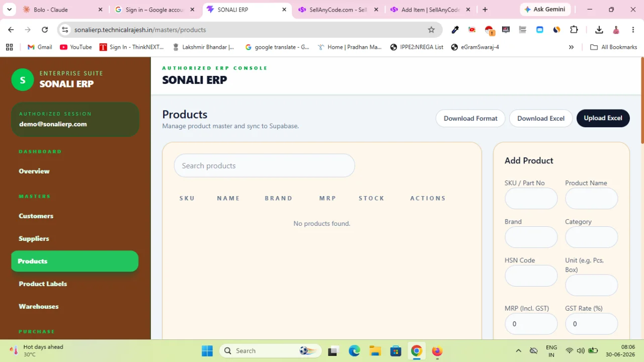Show hidden system tray icons
This screenshot has height=362, width=644.
(x=518, y=351)
